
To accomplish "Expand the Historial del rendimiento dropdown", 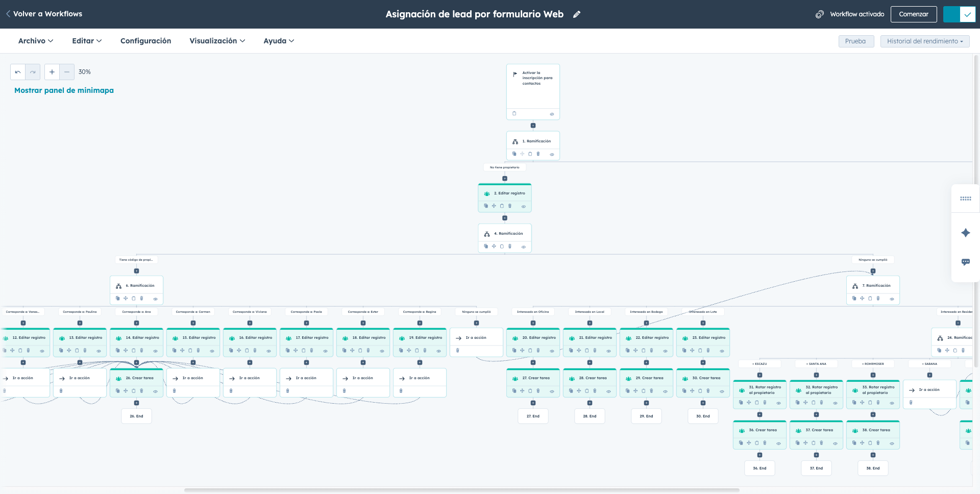I will point(924,41).
